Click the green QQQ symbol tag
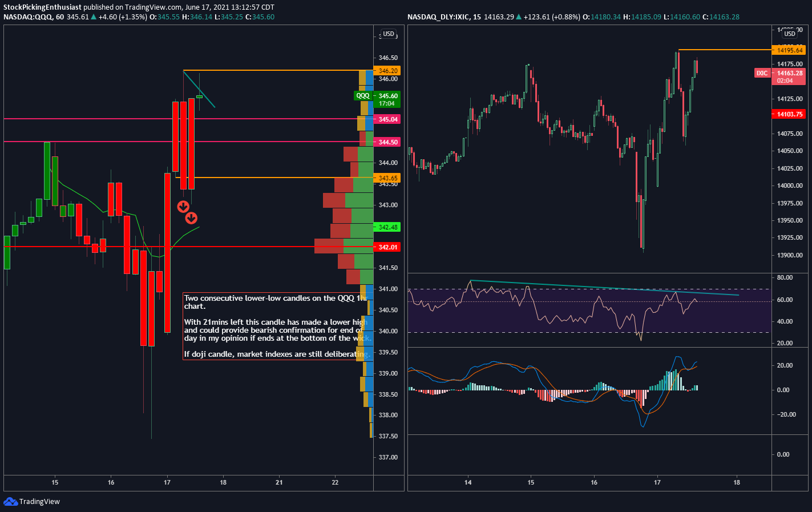812x512 pixels. [363, 96]
